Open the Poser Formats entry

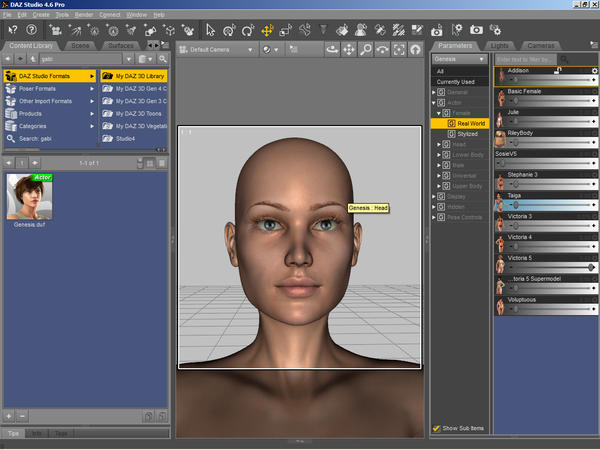click(50, 89)
